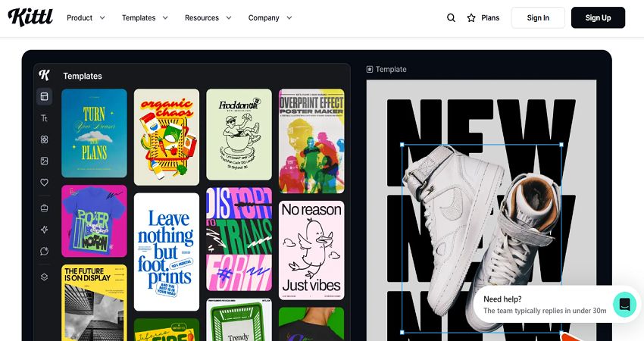Viewport: 644px width, 341px height.
Task: Click the Template label above canvas
Action: 391,70
